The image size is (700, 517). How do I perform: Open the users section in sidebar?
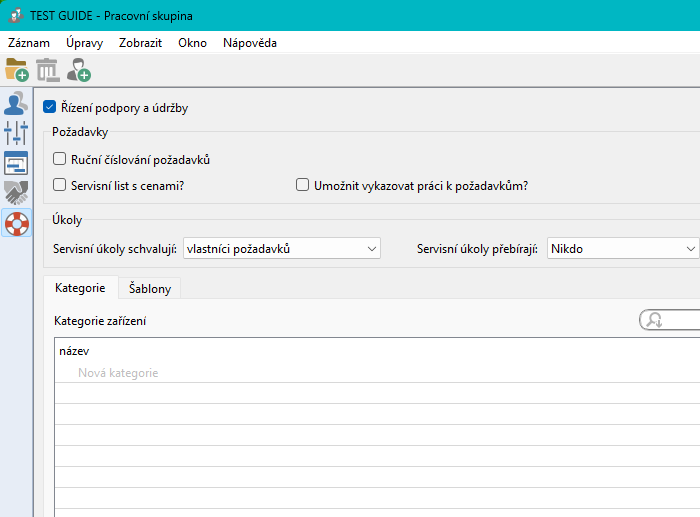pyautogui.click(x=16, y=104)
